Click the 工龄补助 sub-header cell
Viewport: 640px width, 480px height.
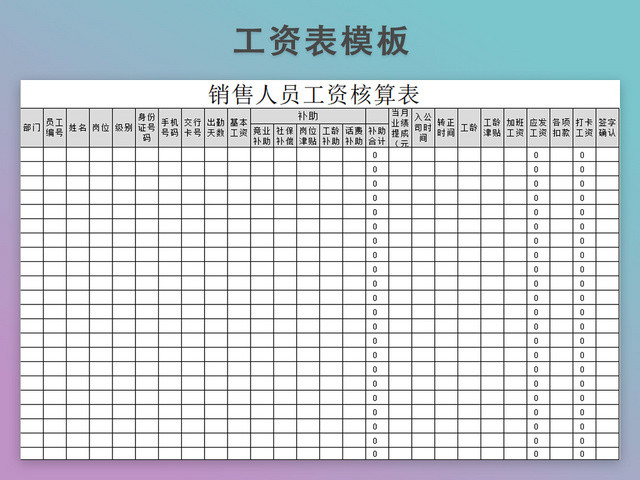click(x=331, y=136)
